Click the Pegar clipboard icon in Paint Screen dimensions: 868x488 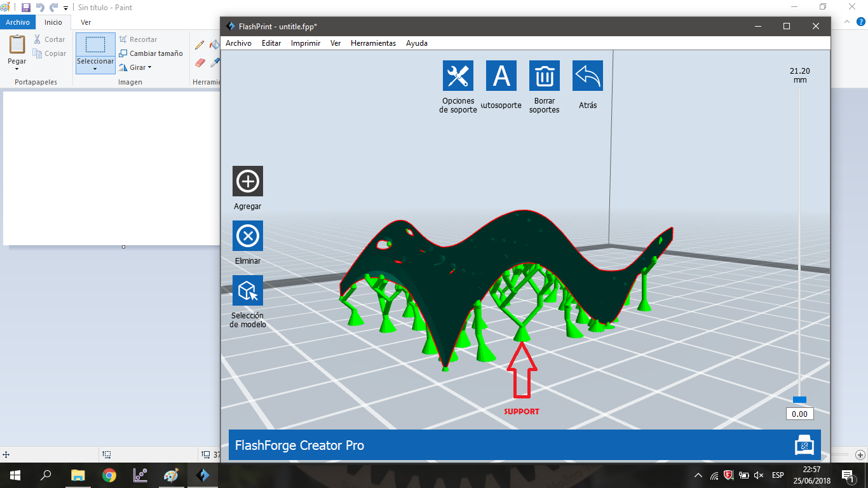[17, 44]
